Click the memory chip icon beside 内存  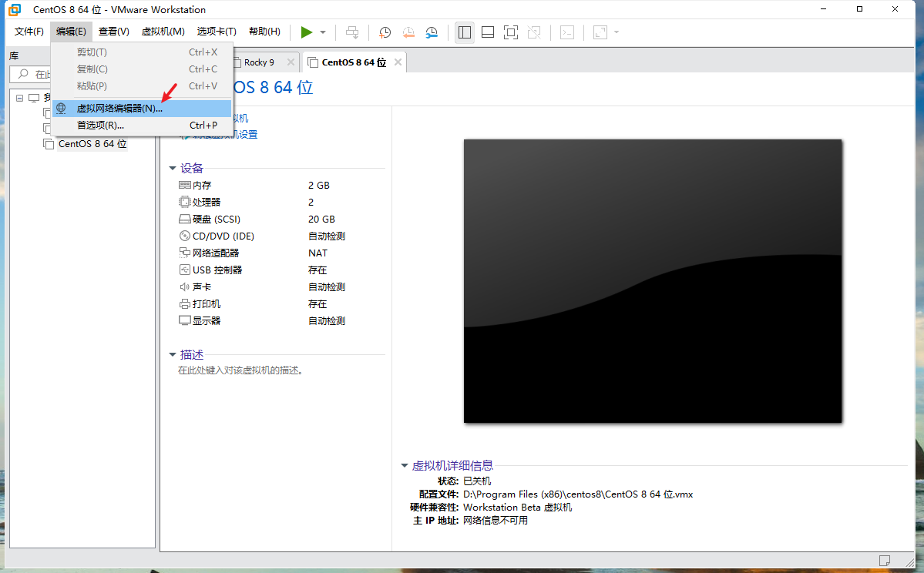(184, 185)
